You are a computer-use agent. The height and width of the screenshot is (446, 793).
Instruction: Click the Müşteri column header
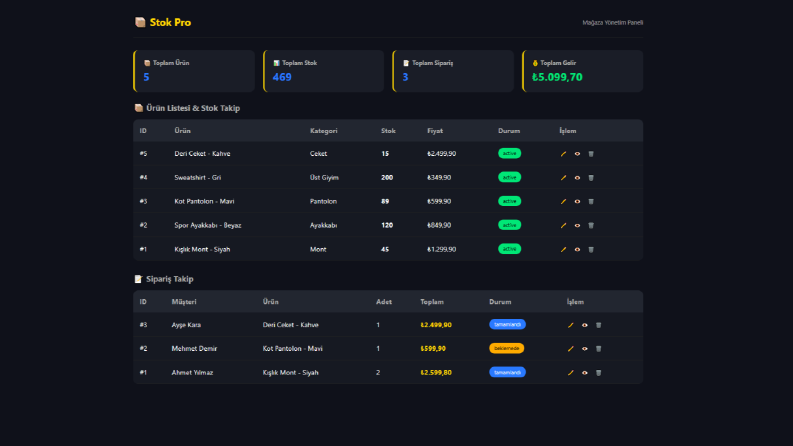coord(184,302)
